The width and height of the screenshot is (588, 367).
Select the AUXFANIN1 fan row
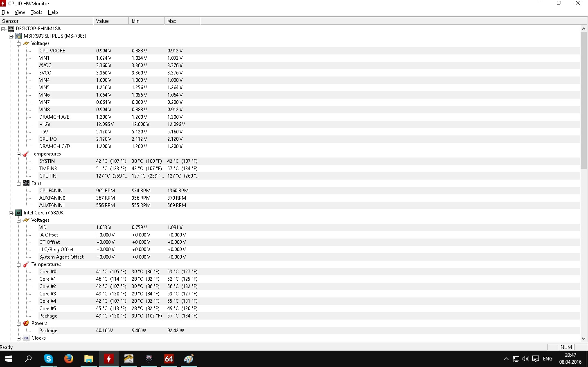click(x=309, y=205)
